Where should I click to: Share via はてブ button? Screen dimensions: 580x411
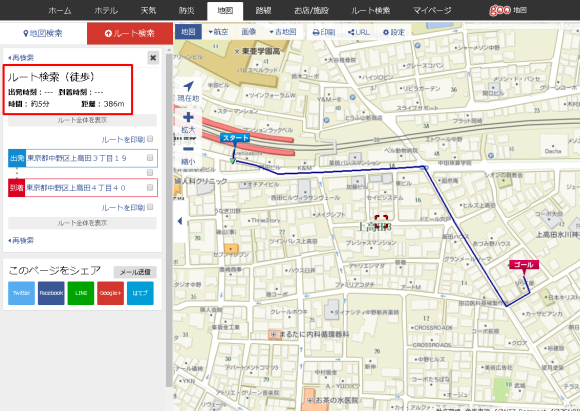(x=140, y=293)
